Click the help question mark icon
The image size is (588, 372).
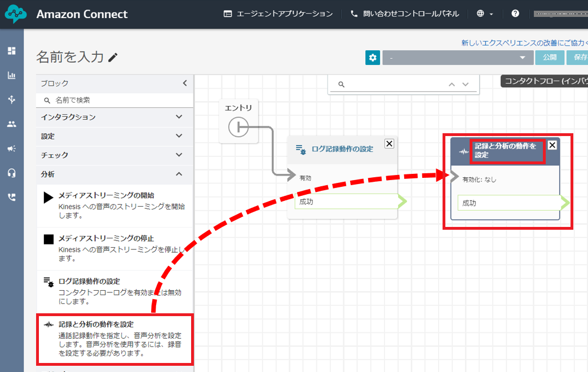click(x=515, y=14)
